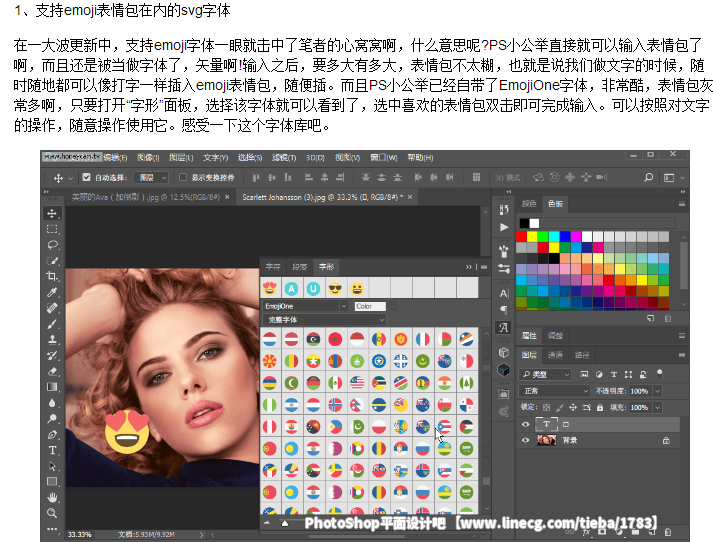Open the Actions panel play icon

(x=503, y=227)
